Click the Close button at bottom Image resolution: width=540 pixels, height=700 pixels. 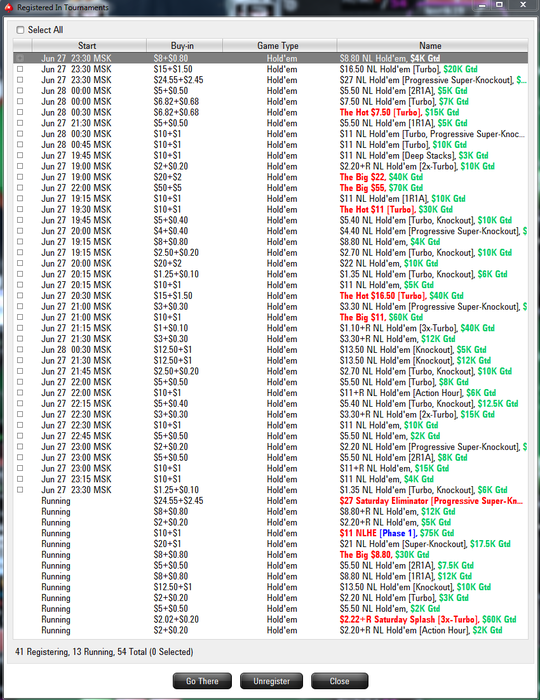(340, 681)
